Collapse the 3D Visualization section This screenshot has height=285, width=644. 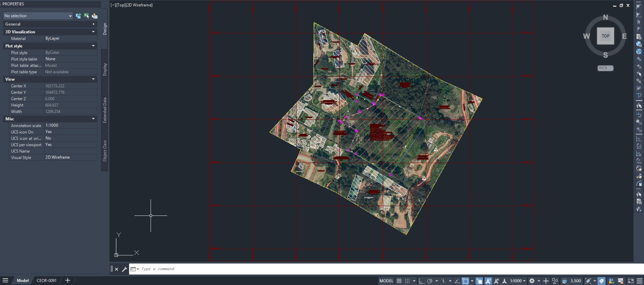[93, 32]
